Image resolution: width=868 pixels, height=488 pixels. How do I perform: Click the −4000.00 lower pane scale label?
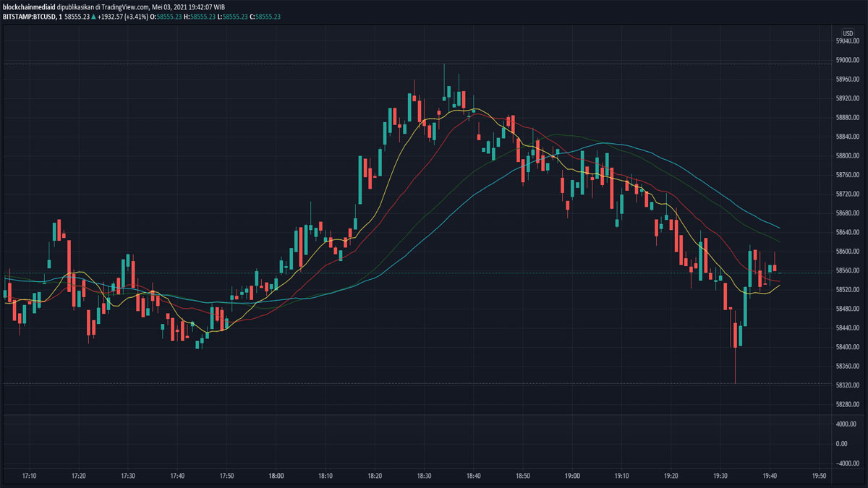pyautogui.click(x=845, y=463)
